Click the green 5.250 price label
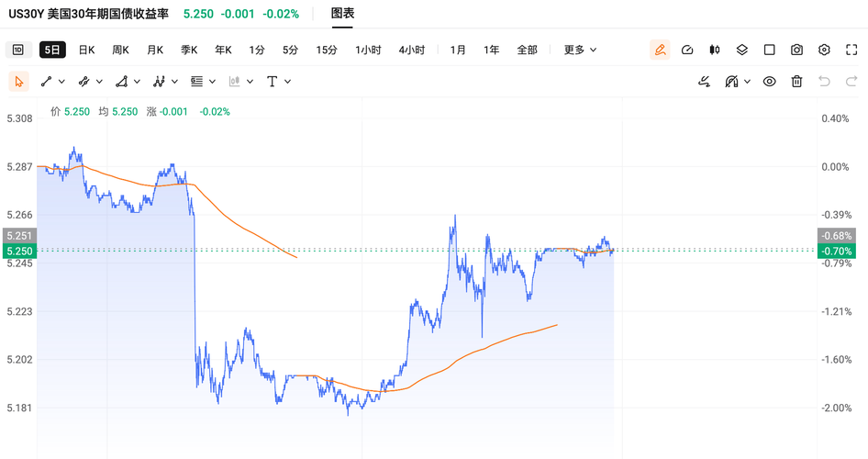 (x=19, y=252)
